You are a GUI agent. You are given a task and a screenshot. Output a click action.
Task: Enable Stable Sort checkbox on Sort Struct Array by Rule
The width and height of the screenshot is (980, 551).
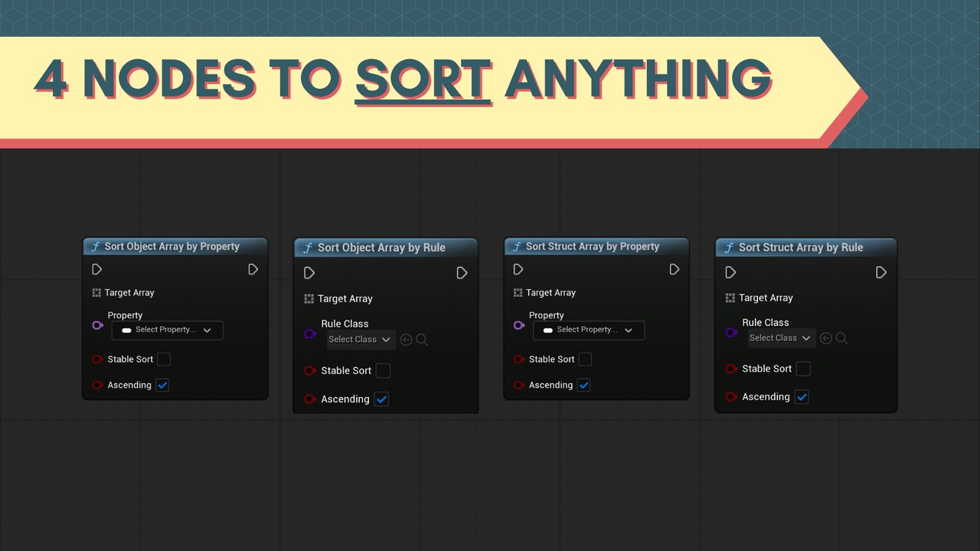pos(803,369)
